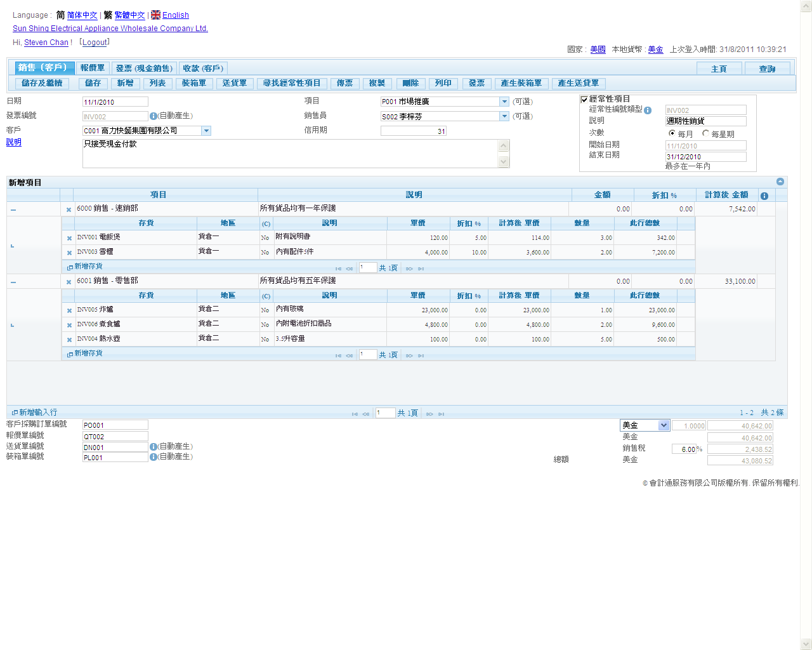
Task: Delete the 6000 銷售 - 速銷部 item line
Action: pos(69,209)
